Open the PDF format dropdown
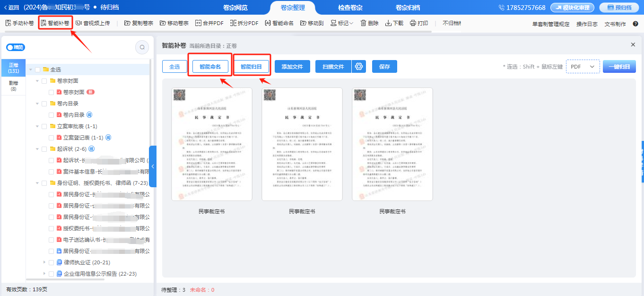644x296 pixels. 582,67
